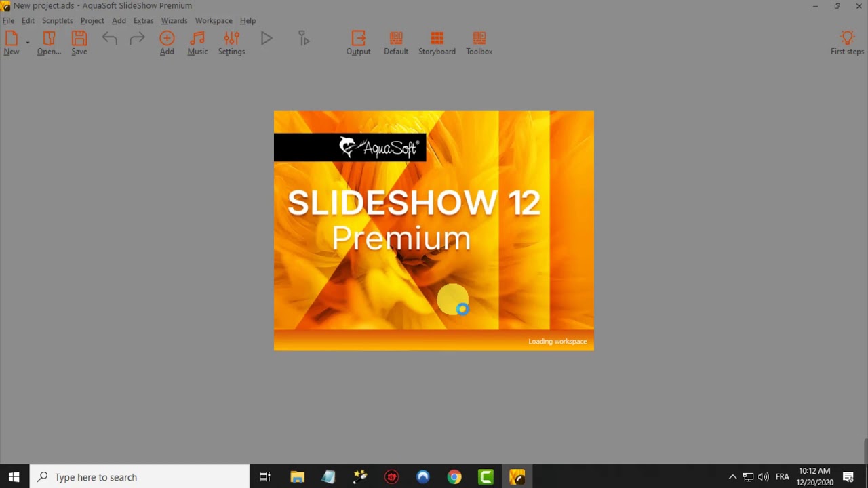Click the Add toolbar icon
Screen dimensions: 868x488
[167, 43]
